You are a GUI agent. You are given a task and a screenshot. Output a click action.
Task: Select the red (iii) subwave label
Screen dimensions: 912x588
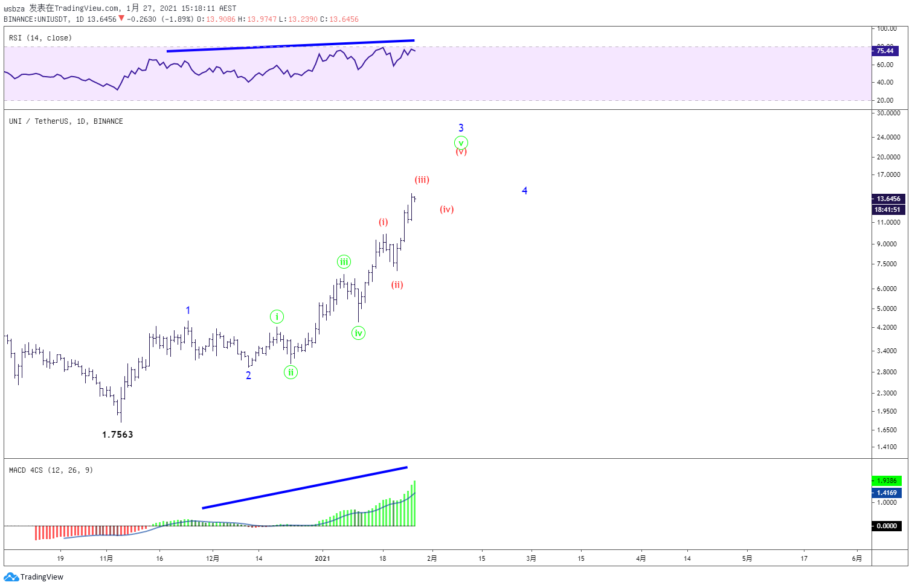click(x=422, y=180)
